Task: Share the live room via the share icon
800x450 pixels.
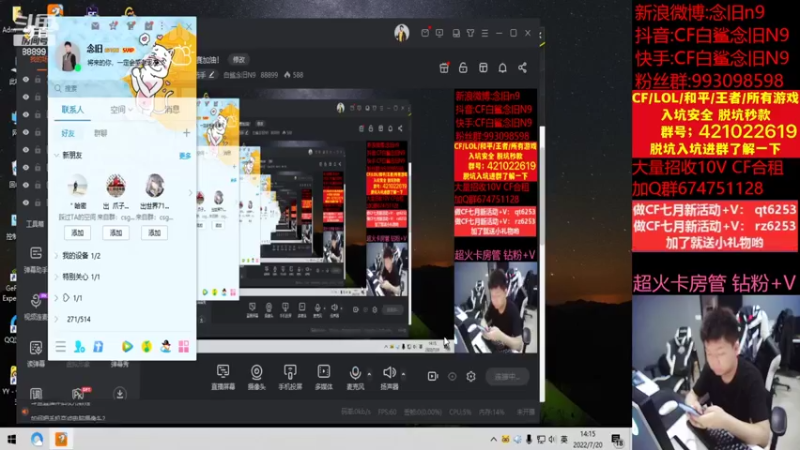Action: [x=522, y=68]
